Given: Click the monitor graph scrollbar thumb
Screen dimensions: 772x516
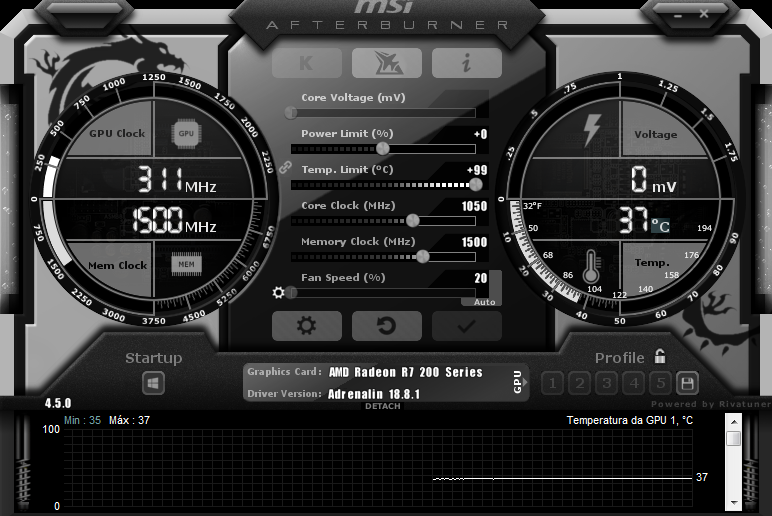Looking at the screenshot, I should pyautogui.click(x=734, y=438).
